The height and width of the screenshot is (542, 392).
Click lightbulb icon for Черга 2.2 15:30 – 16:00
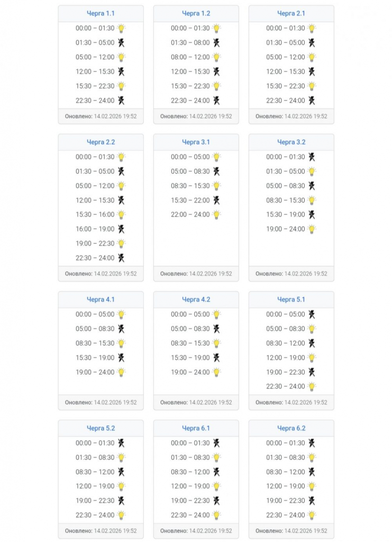tap(121, 215)
